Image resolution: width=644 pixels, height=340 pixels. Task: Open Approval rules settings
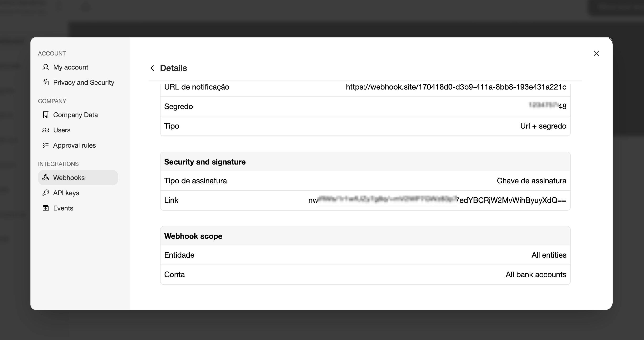click(x=78, y=145)
